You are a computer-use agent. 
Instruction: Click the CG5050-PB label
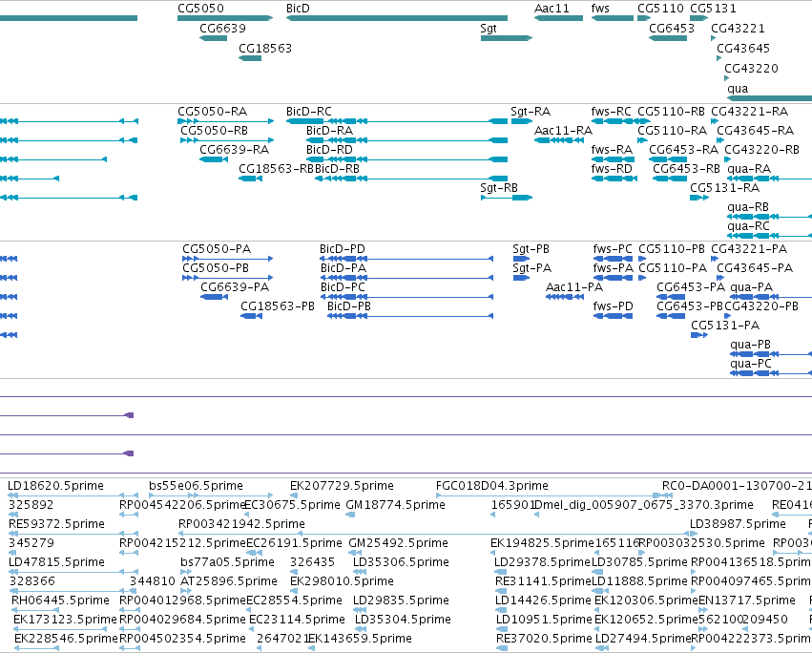(216, 268)
